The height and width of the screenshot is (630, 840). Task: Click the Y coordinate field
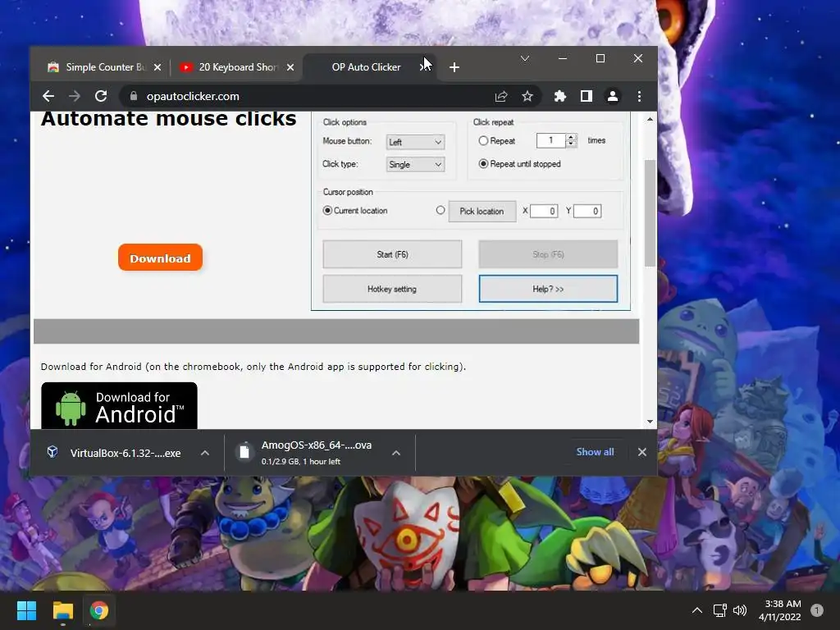pyautogui.click(x=587, y=211)
